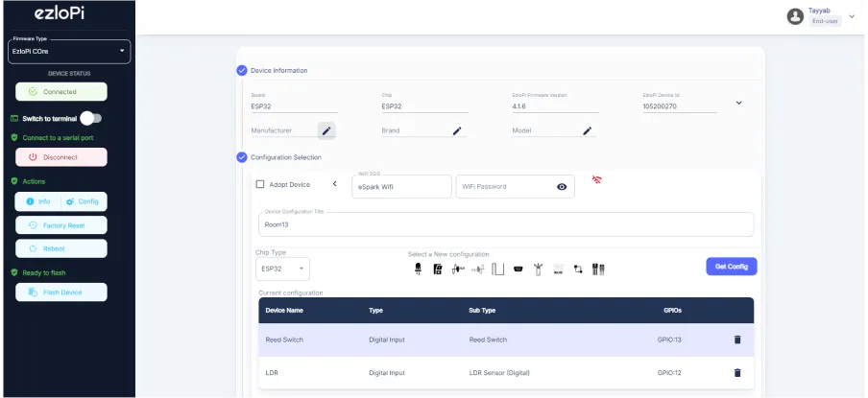Open the Config action
The image size is (868, 398).
(83, 201)
